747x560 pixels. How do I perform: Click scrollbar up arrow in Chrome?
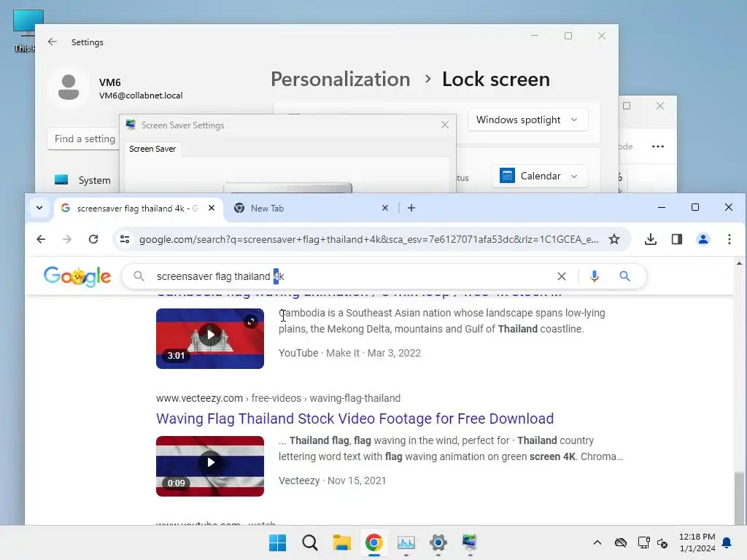click(x=739, y=263)
